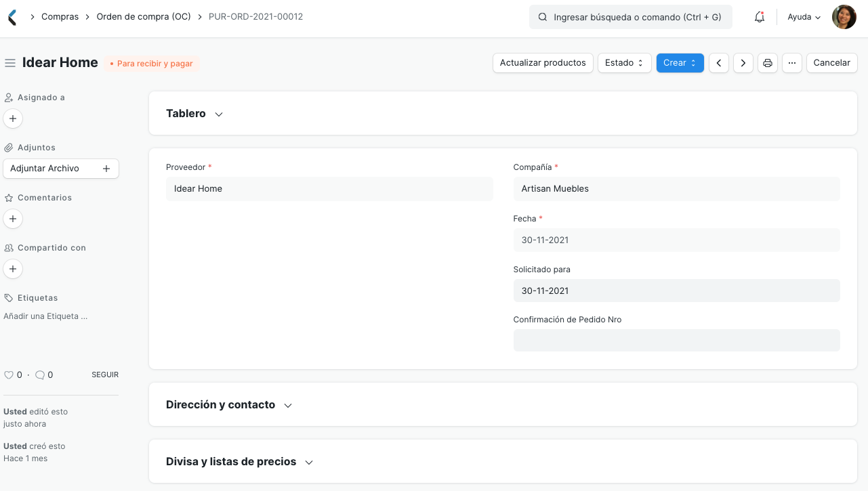This screenshot has height=491, width=868.
Task: Click PUR-ORD-2021-00012 breadcrumb
Action: pos(256,16)
